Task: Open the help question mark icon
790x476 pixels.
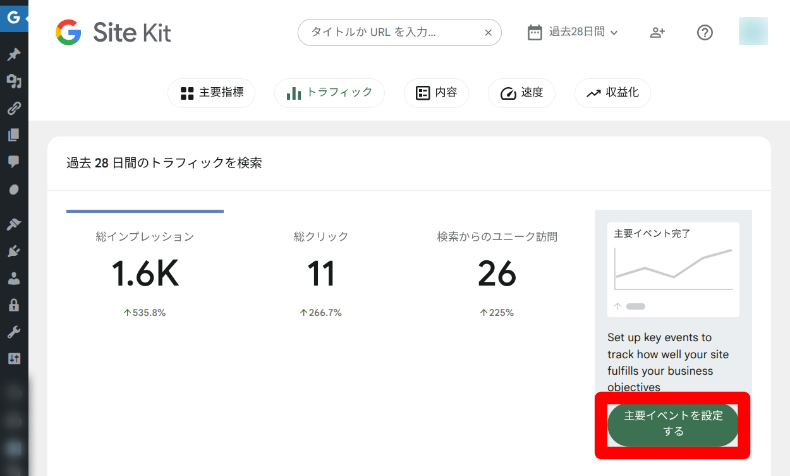Action: tap(704, 33)
